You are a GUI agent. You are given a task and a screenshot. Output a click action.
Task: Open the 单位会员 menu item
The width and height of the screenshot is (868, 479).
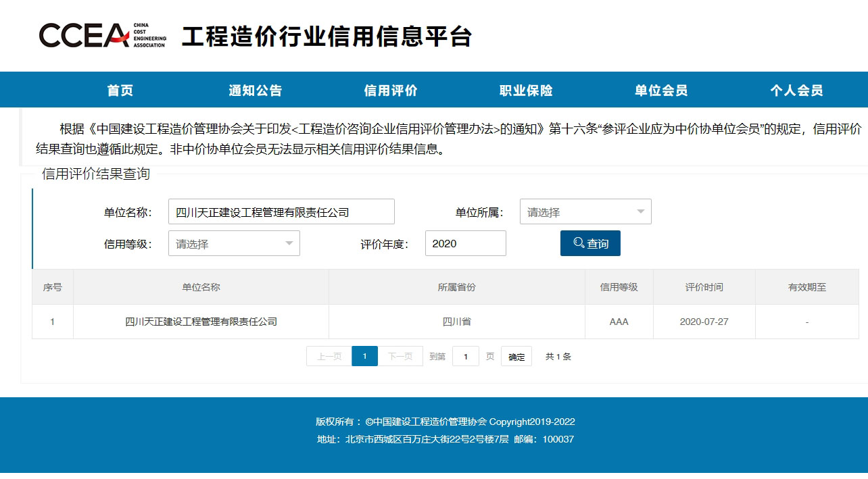click(x=661, y=91)
